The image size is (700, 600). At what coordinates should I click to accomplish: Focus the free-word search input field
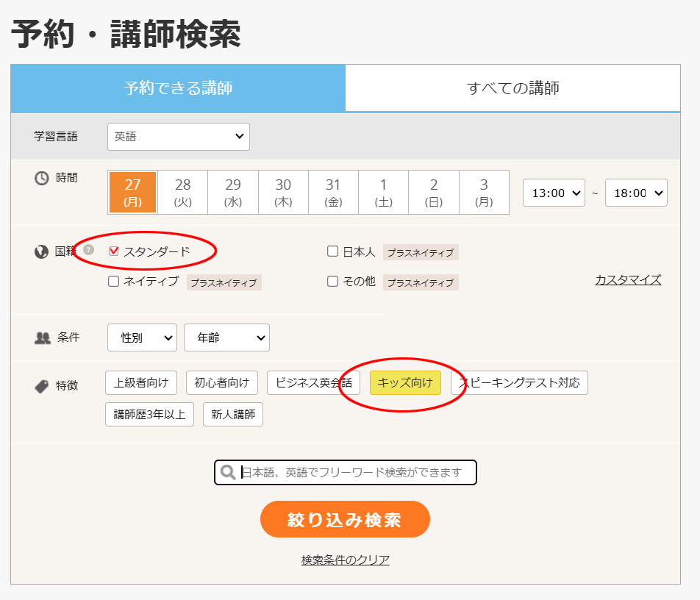point(357,472)
